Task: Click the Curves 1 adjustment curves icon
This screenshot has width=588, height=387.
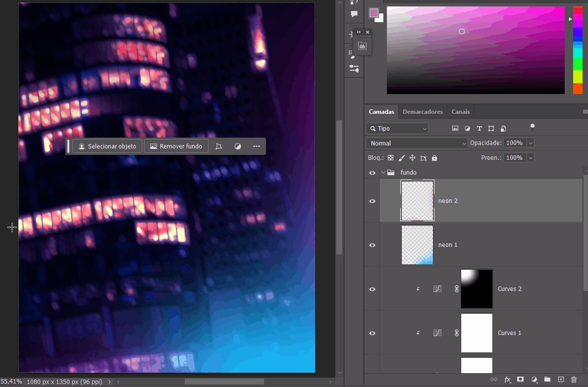Action: click(x=437, y=333)
